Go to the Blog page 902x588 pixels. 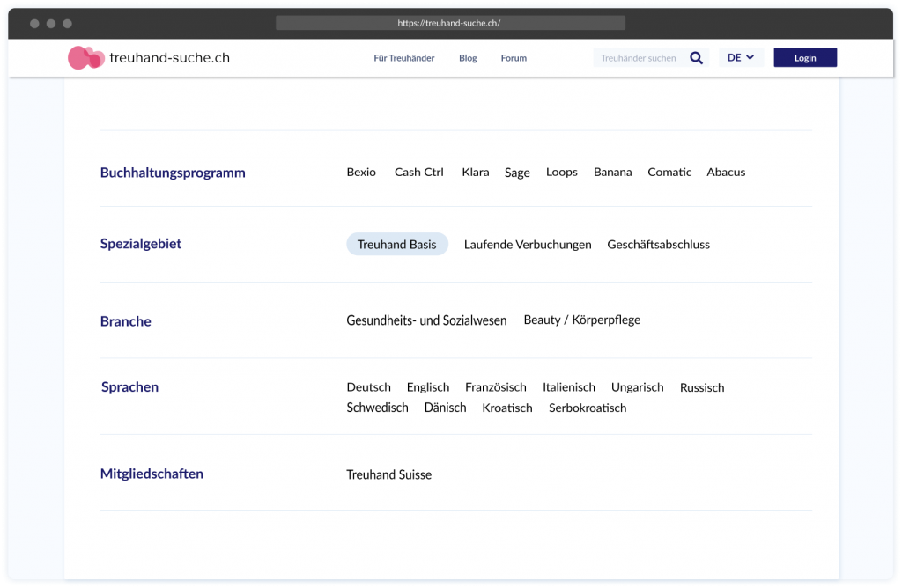[x=468, y=58]
